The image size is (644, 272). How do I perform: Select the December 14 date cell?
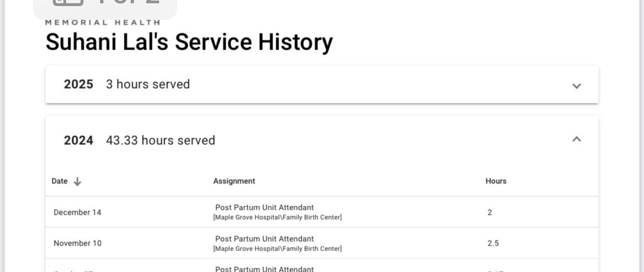[x=77, y=213]
